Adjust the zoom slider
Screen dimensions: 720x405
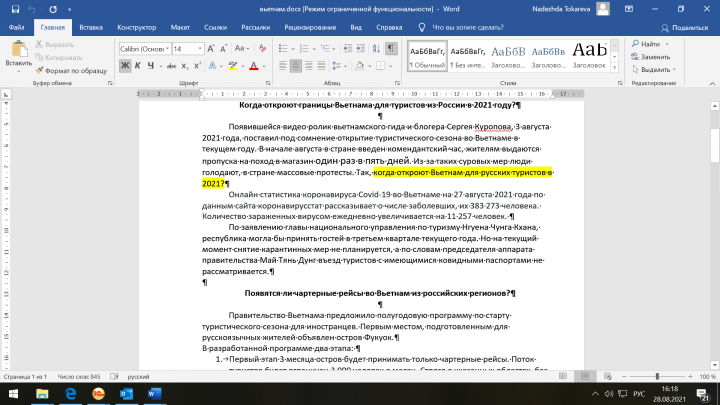657,377
